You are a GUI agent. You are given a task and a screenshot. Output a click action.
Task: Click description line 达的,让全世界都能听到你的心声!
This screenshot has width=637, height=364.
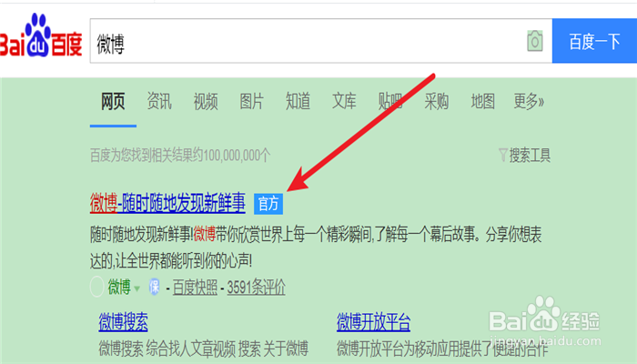(x=171, y=261)
